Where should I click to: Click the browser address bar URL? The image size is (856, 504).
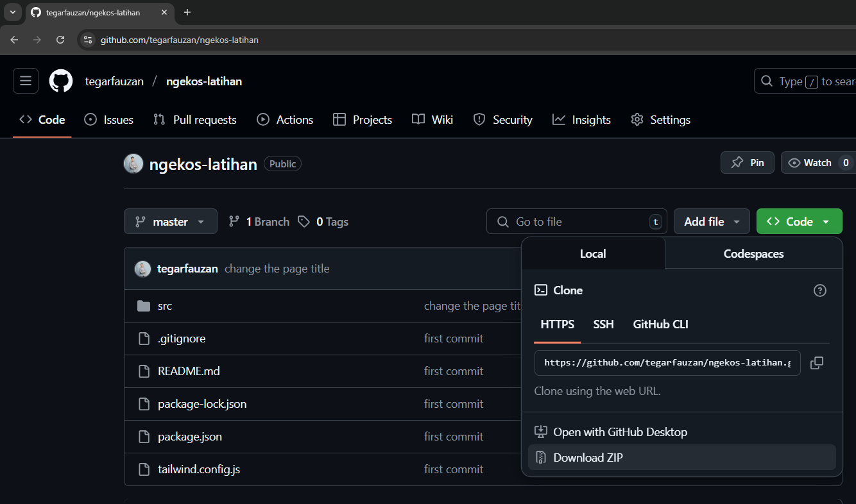pyautogui.click(x=180, y=40)
